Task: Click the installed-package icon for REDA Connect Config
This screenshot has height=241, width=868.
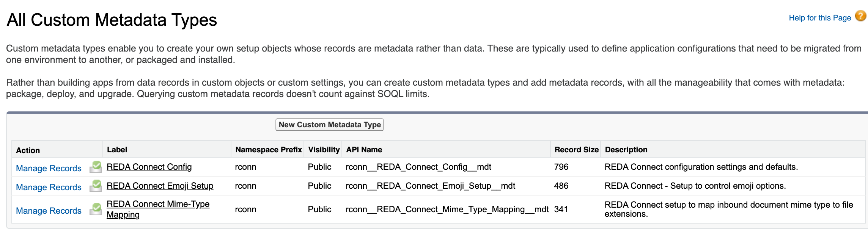Action: pyautogui.click(x=96, y=167)
